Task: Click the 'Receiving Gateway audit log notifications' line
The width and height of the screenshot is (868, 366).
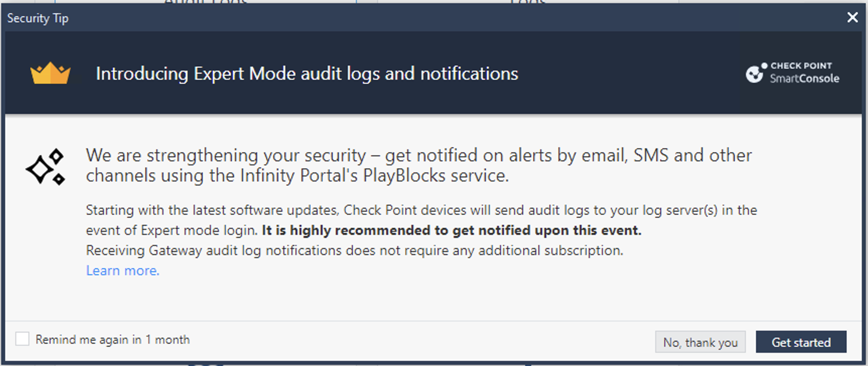Action: (354, 251)
